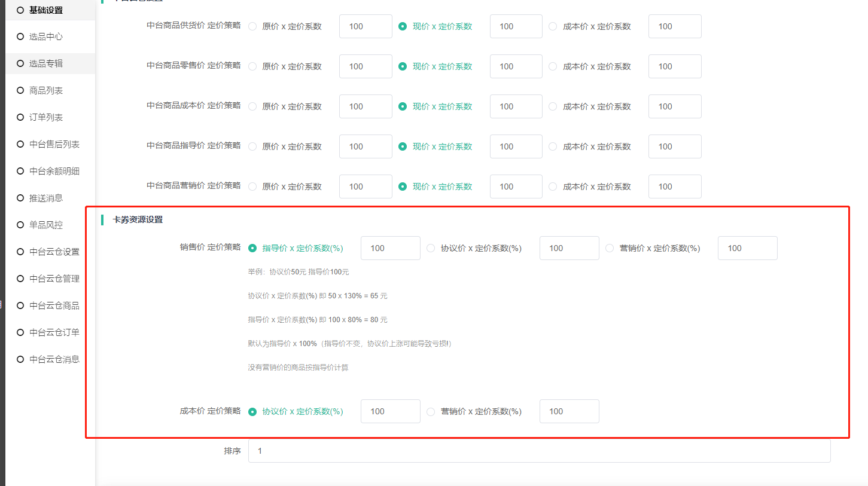Click the circle icon beside 中台余额明细
The height and width of the screenshot is (486, 868).
20,171
